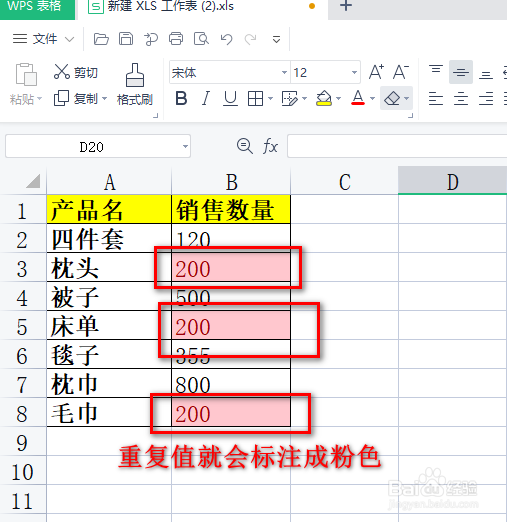Align text to bottom
The height and width of the screenshot is (522, 507).
tap(486, 75)
